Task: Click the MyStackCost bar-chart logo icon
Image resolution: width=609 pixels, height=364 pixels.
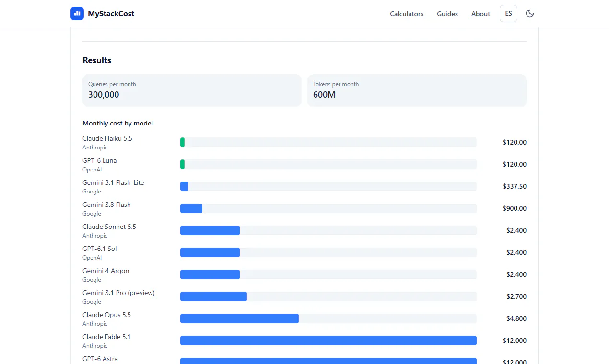Action: (x=77, y=13)
